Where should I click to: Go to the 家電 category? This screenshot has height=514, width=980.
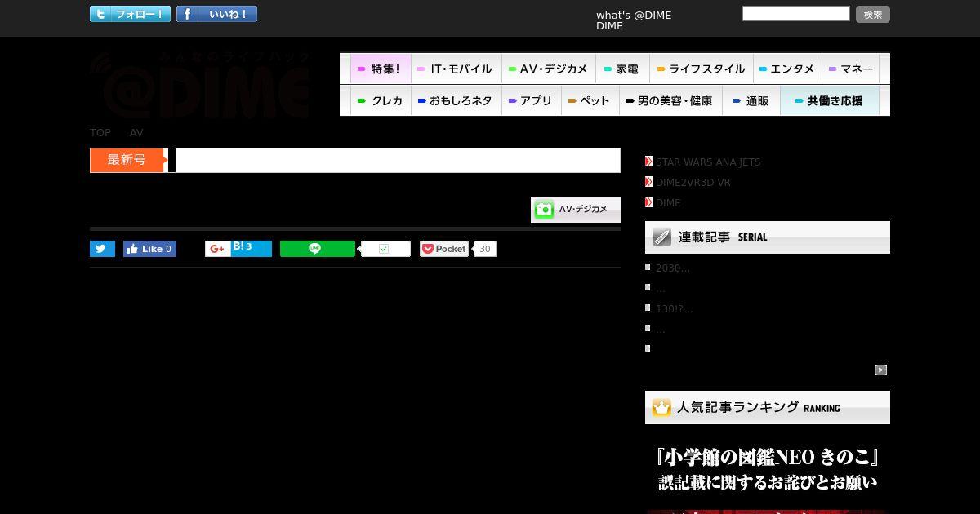coord(622,69)
